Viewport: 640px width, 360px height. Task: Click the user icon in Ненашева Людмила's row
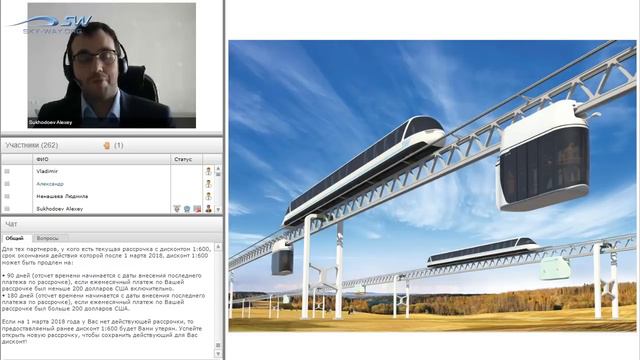coord(209,196)
